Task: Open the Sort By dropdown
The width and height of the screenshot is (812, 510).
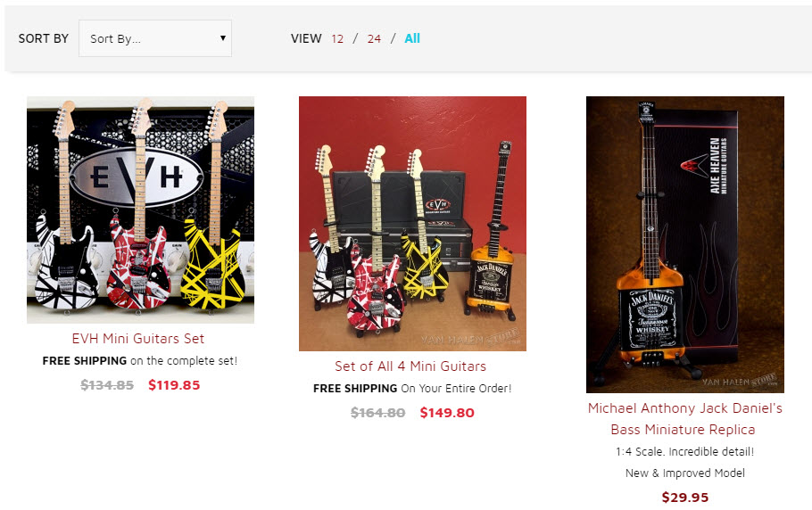Action: click(x=155, y=38)
